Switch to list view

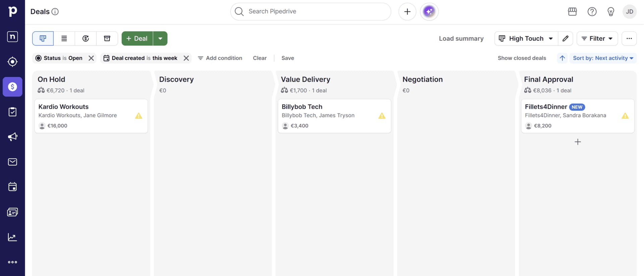coord(64,39)
